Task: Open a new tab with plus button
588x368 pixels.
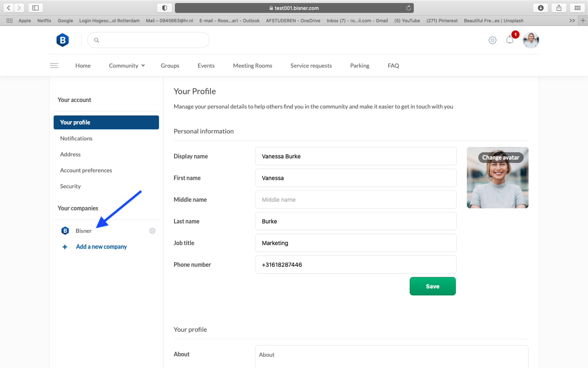Action: point(583,21)
